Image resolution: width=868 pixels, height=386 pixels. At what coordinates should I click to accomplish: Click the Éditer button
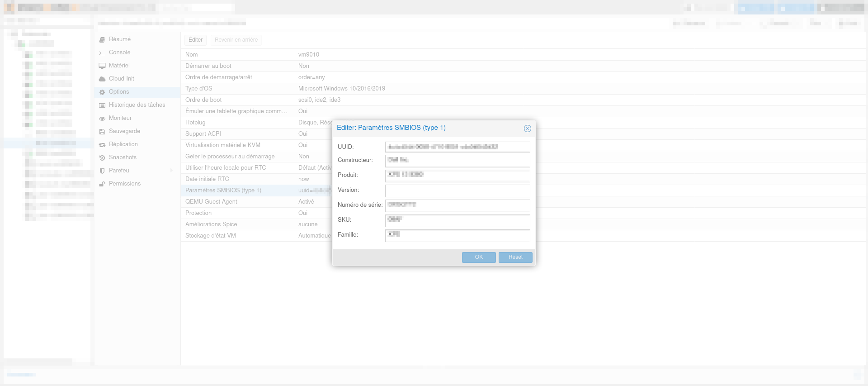(x=195, y=40)
